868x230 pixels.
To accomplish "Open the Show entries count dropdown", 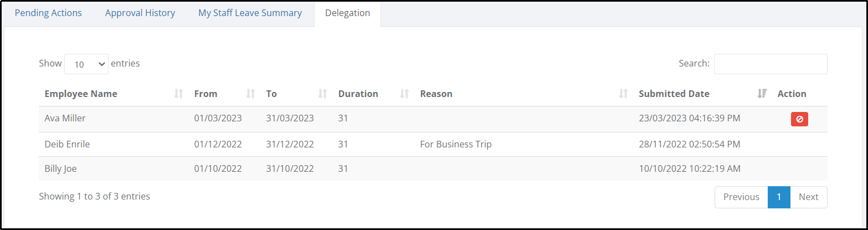I will [86, 64].
